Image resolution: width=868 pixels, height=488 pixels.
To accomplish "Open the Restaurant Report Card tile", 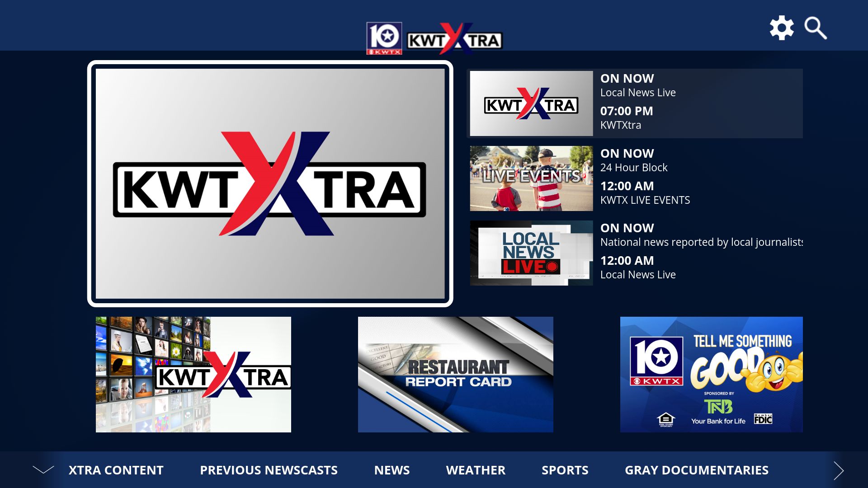I will pyautogui.click(x=455, y=374).
